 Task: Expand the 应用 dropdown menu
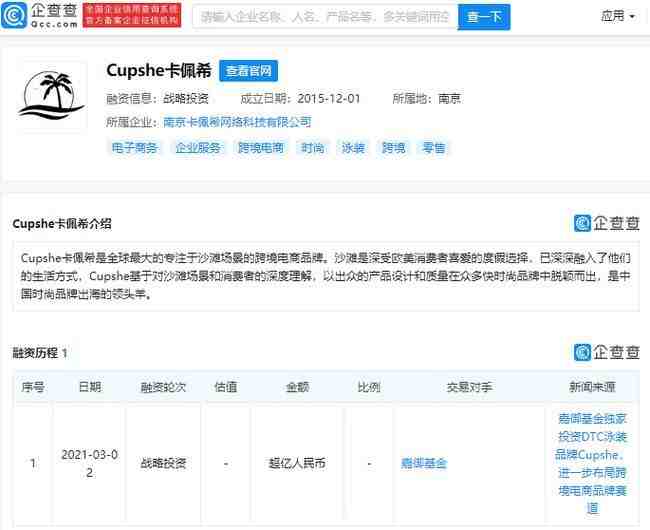point(618,16)
